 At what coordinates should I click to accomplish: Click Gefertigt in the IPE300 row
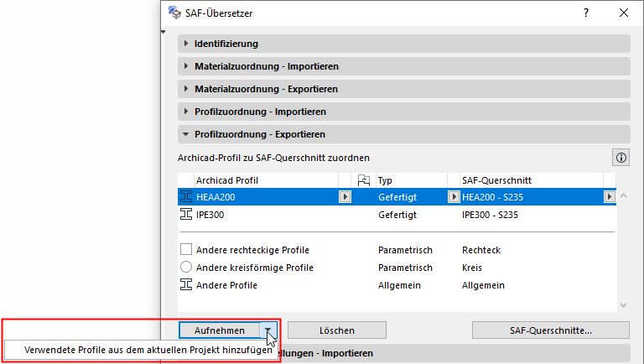(397, 215)
